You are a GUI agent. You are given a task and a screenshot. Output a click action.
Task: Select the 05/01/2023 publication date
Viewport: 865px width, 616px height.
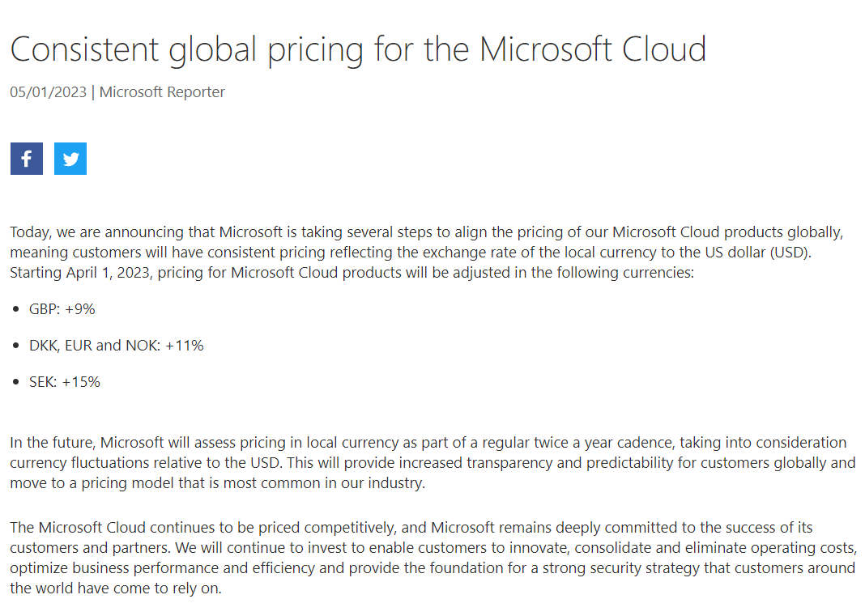[x=48, y=92]
